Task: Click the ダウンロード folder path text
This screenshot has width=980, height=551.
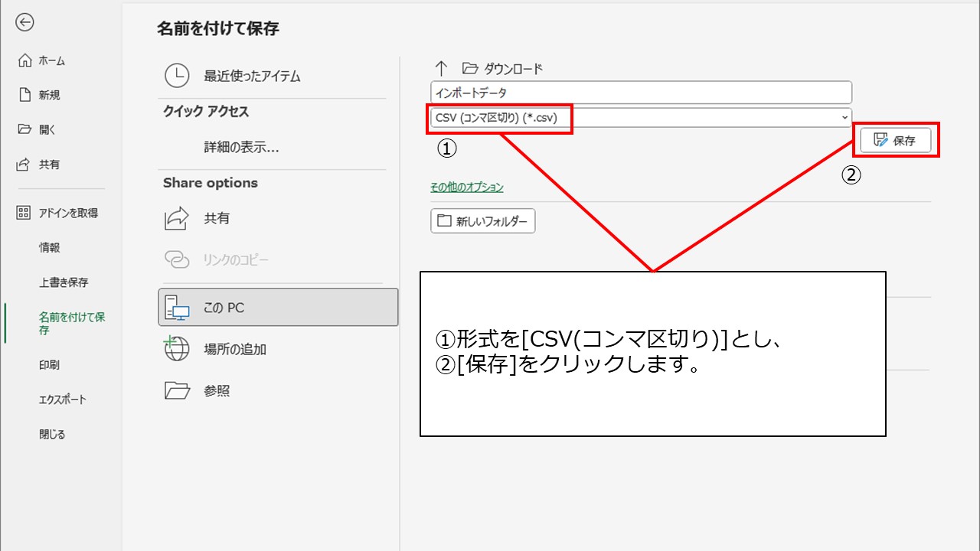Action: click(513, 68)
